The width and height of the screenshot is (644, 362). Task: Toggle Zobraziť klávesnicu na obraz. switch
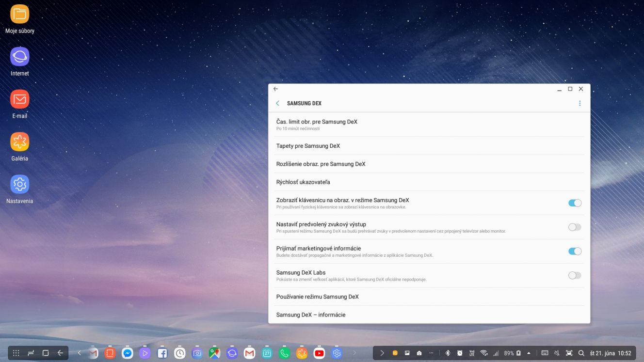[575, 203]
